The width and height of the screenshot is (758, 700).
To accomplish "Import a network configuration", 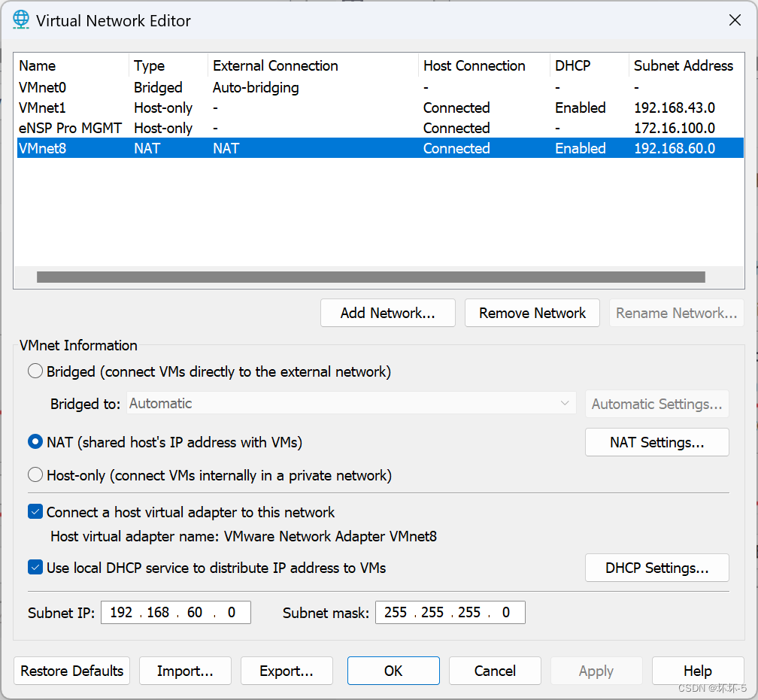I will [x=185, y=671].
